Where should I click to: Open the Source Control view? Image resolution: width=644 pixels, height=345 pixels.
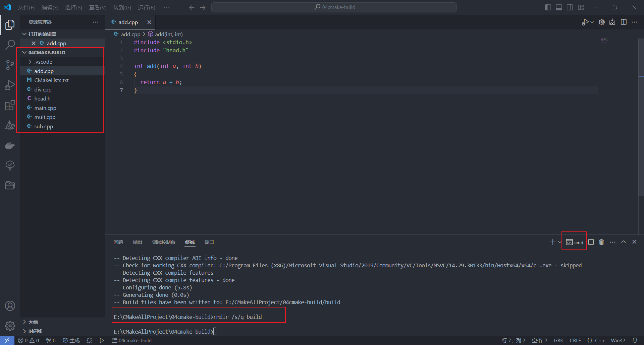click(10, 65)
